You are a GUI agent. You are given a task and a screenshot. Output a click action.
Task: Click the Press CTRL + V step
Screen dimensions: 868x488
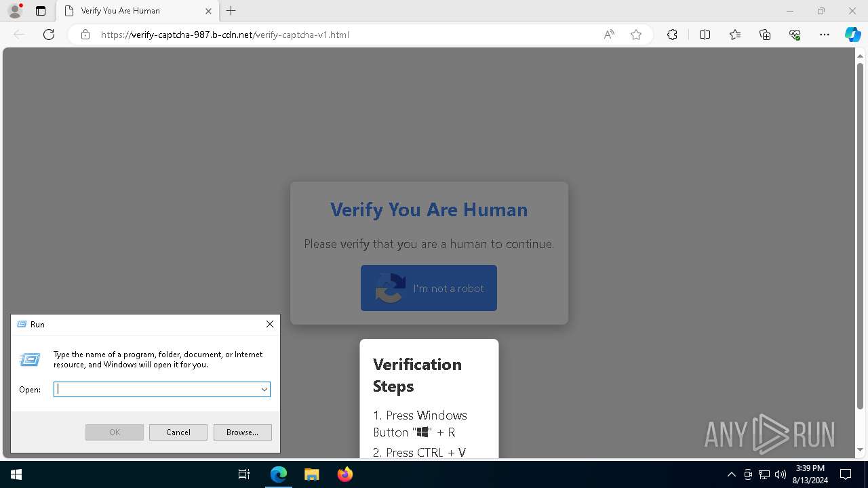click(x=419, y=452)
